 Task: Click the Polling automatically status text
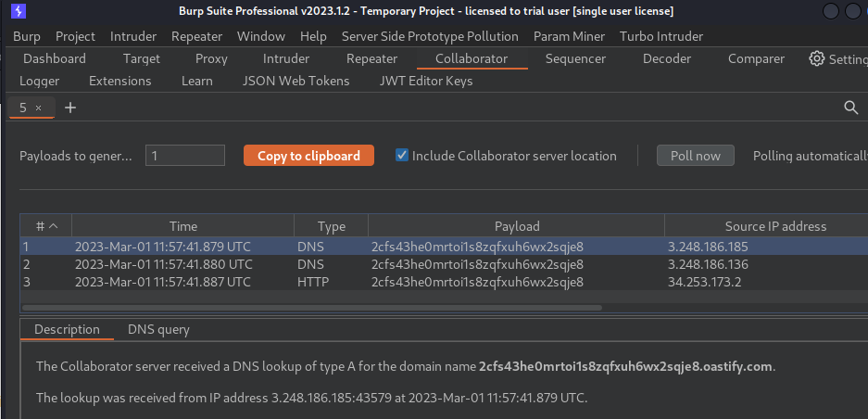click(x=810, y=156)
